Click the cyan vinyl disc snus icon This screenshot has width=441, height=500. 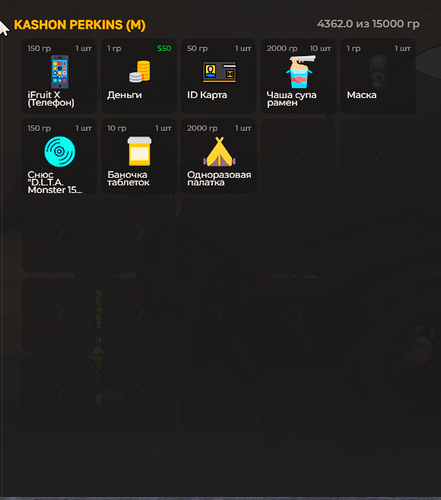[x=60, y=151]
